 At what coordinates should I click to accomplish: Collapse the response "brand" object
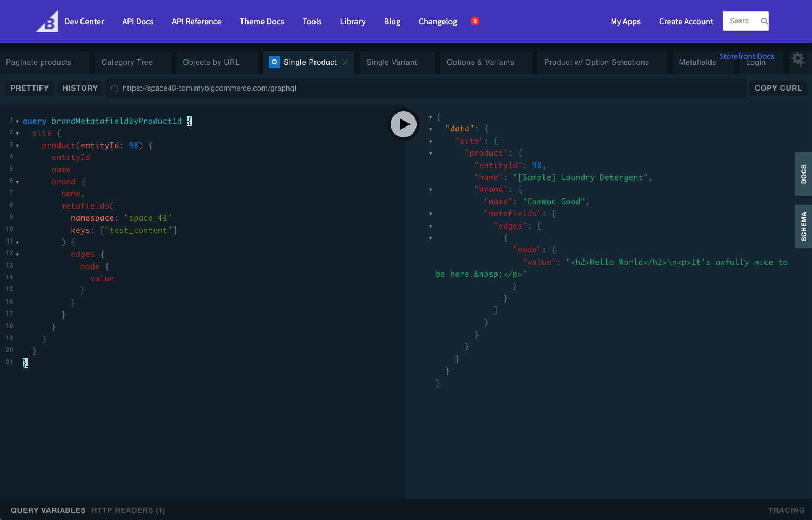[431, 190]
